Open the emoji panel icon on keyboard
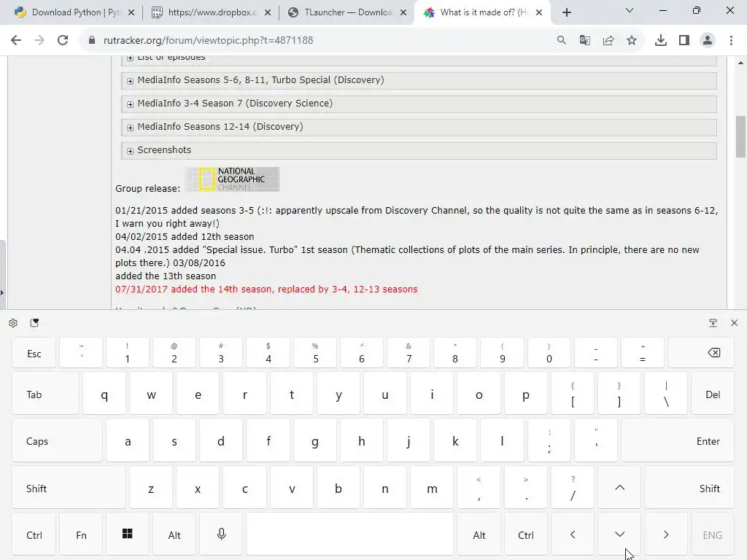Screen dimensions: 747x560 (x=34, y=323)
